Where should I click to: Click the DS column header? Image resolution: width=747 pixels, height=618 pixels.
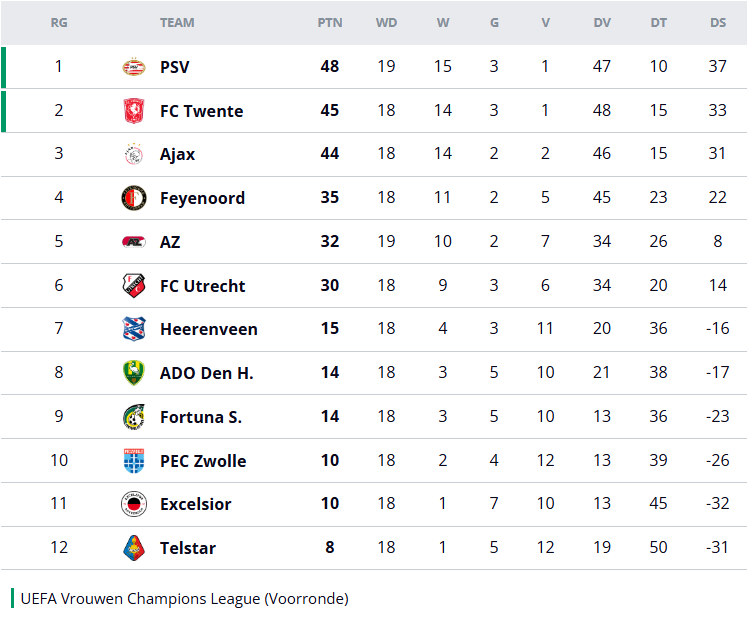(x=718, y=23)
